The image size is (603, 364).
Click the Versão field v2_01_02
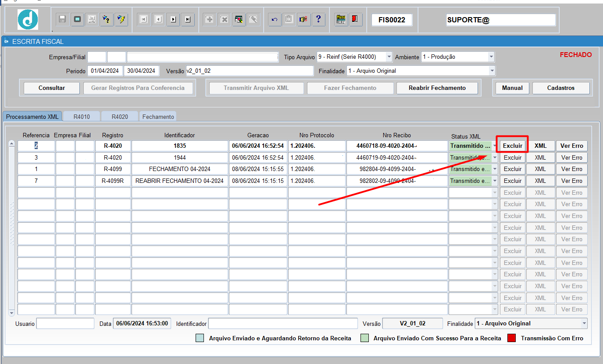click(250, 71)
